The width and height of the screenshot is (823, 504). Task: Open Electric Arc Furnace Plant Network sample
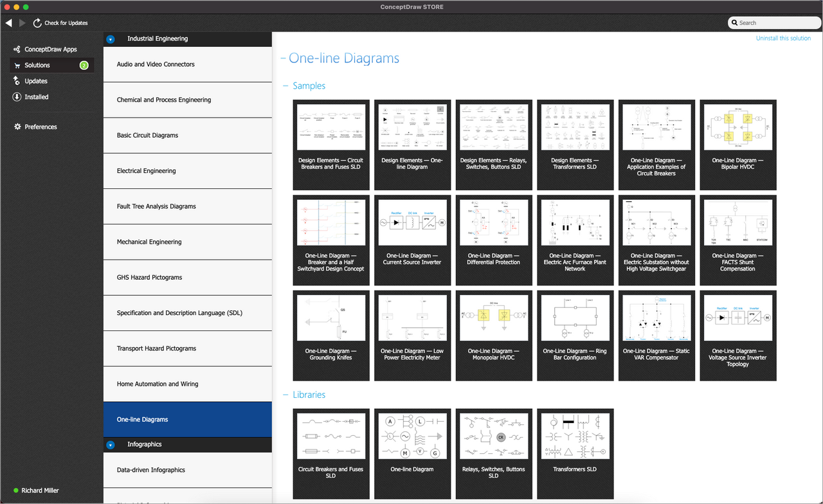click(575, 240)
